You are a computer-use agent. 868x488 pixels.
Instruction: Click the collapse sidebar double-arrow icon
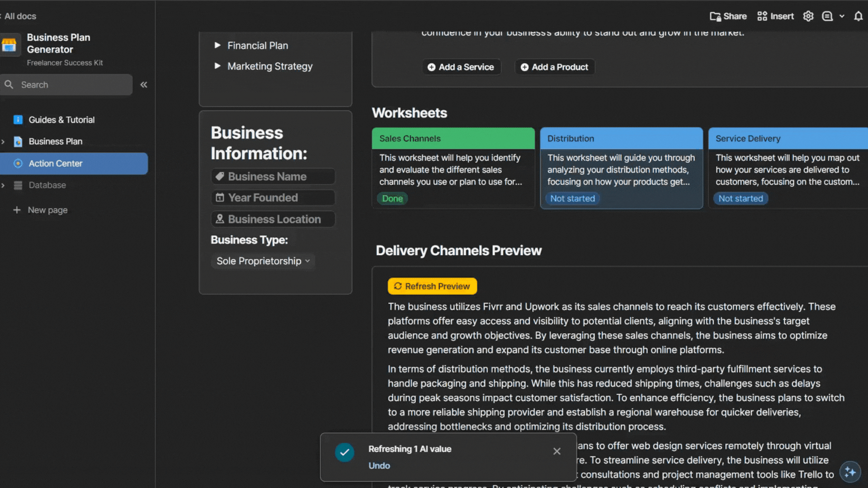[144, 84]
